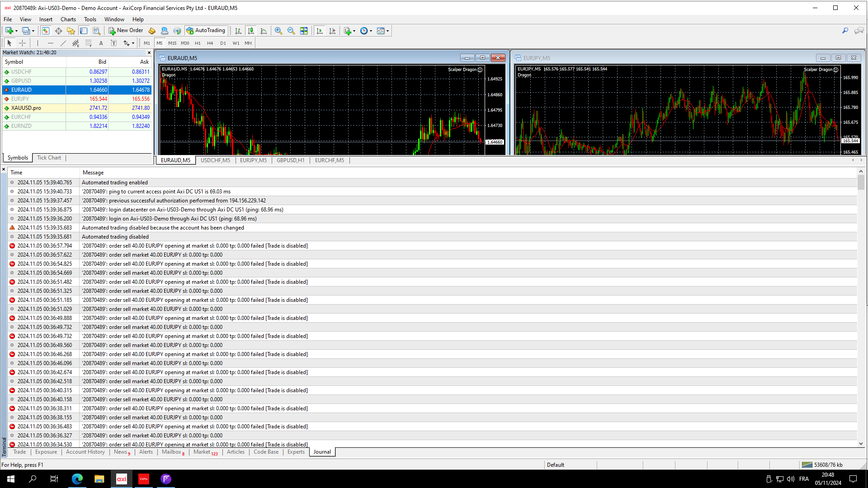Toggle the Terminal panel icon

(x=84, y=31)
